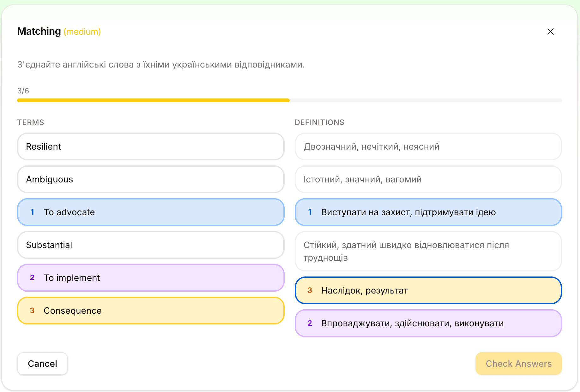Select definition Впроваджувати, здійснювати, виконувати
The width and height of the screenshot is (580, 392).
click(428, 323)
